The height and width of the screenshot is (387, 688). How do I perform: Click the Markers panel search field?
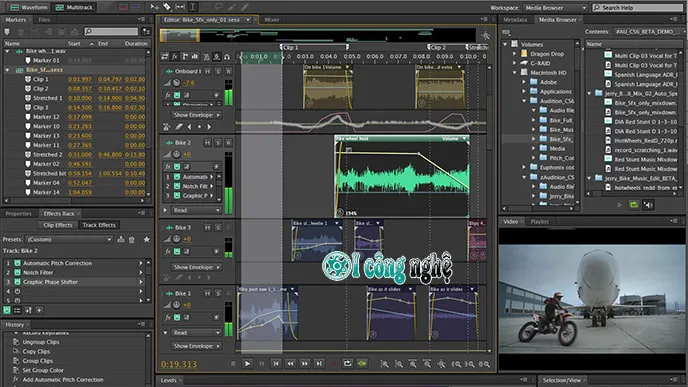click(111, 31)
